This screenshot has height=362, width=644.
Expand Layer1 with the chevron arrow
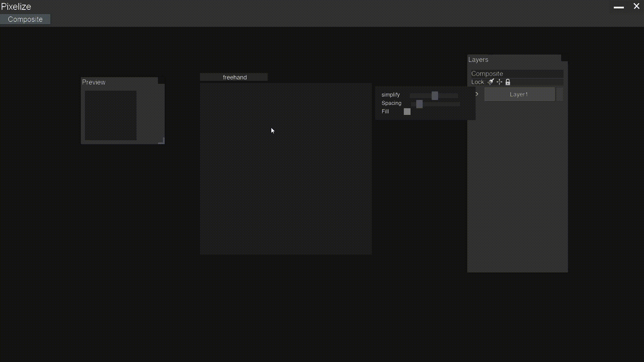pyautogui.click(x=477, y=94)
